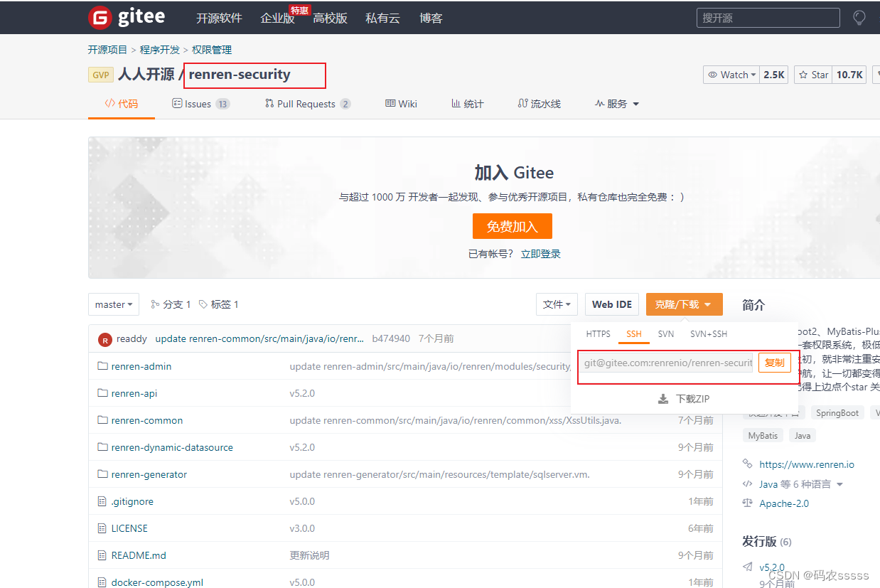The width and height of the screenshot is (880, 588).
Task: Click the Star icon for the repository
Action: coord(804,74)
